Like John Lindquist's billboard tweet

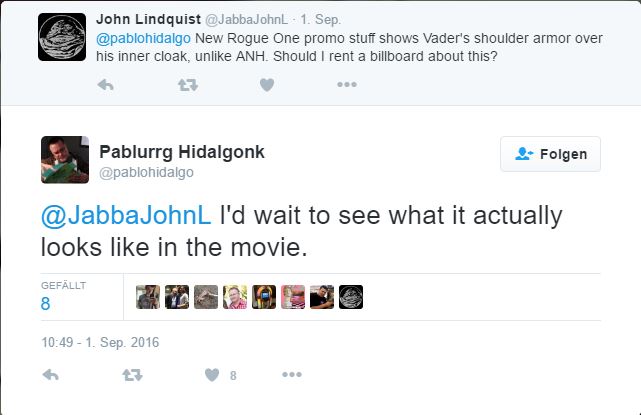tap(267, 85)
